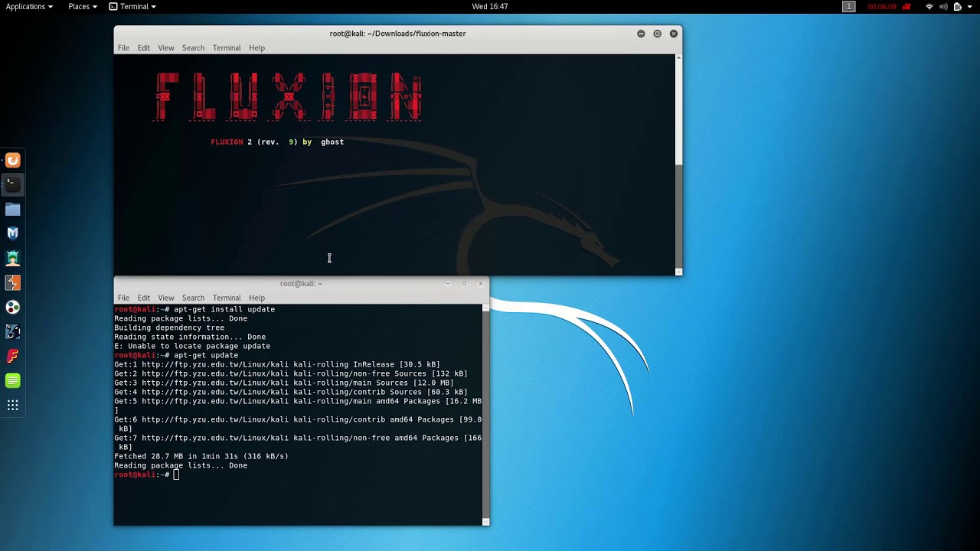Click the Wi-Fi icon in top bar

click(x=929, y=6)
